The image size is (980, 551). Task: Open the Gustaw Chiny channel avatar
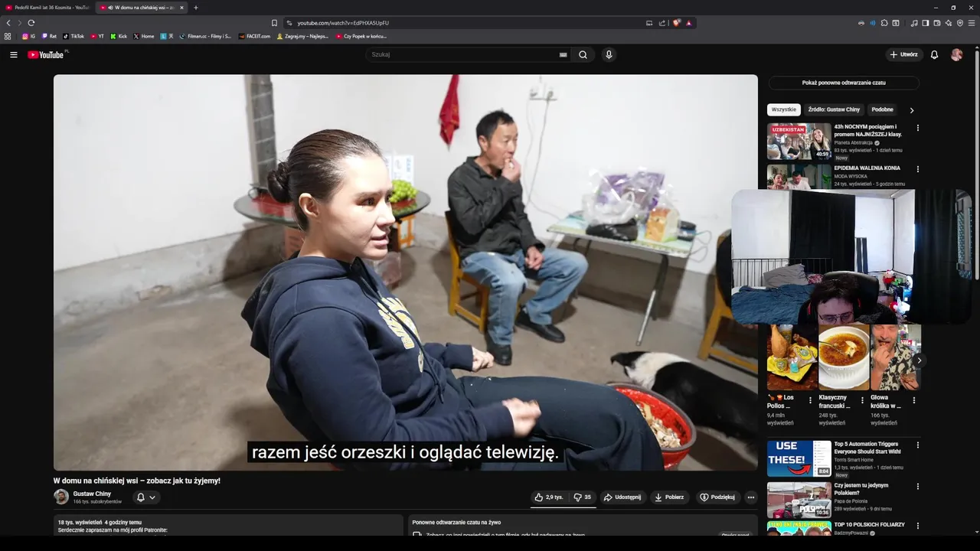click(61, 497)
